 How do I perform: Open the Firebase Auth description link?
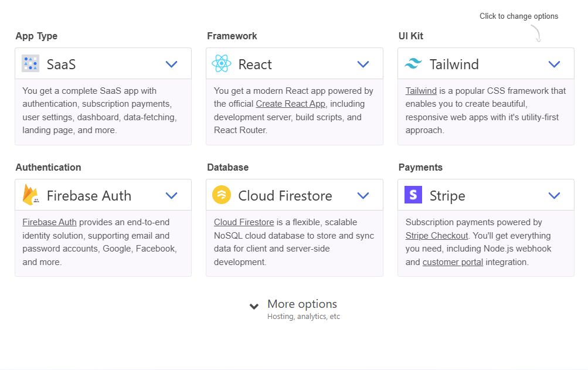[49, 222]
